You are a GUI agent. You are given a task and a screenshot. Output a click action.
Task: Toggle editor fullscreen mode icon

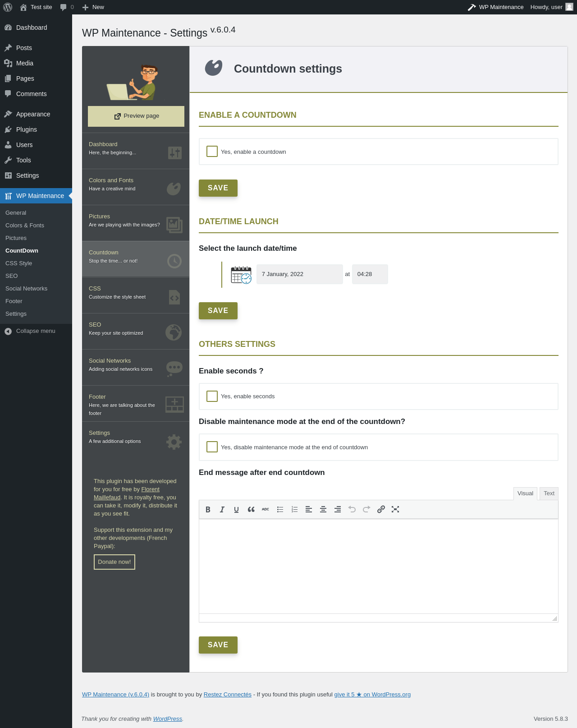click(x=395, y=509)
